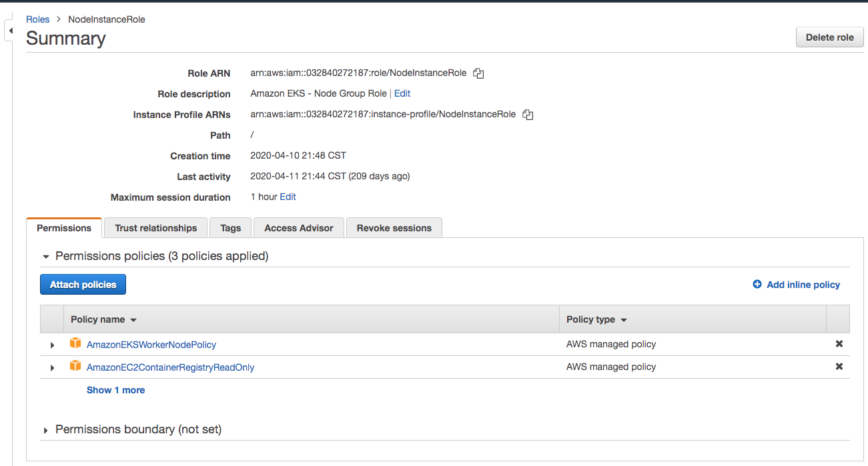Click the plus icon beside Add inline policy
The width and height of the screenshot is (868, 466).
(757, 284)
